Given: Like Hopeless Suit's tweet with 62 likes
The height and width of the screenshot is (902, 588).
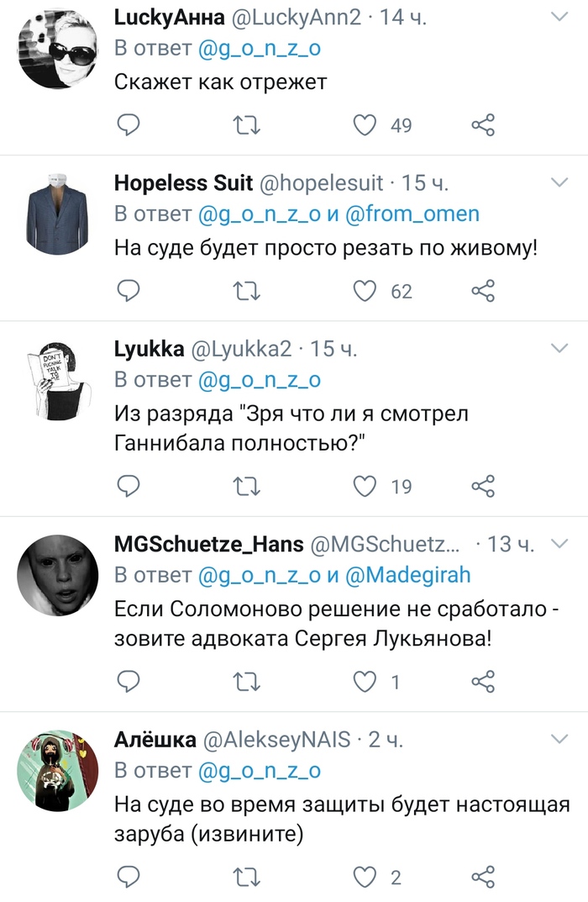Looking at the screenshot, I should pos(364,291).
